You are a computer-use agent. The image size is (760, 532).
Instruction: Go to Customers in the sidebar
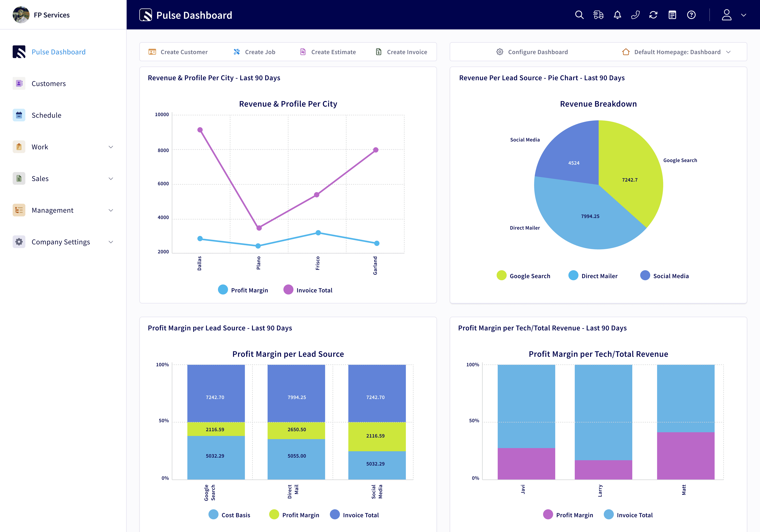click(49, 84)
